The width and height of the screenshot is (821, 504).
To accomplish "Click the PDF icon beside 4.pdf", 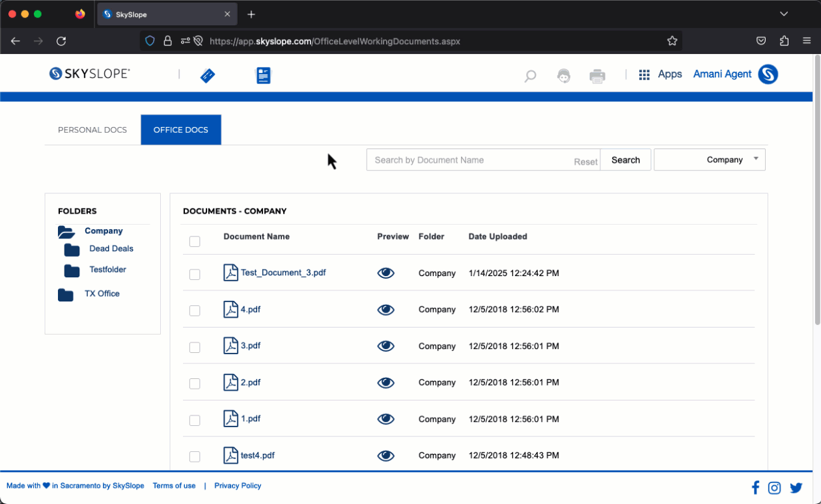I will pyautogui.click(x=230, y=309).
